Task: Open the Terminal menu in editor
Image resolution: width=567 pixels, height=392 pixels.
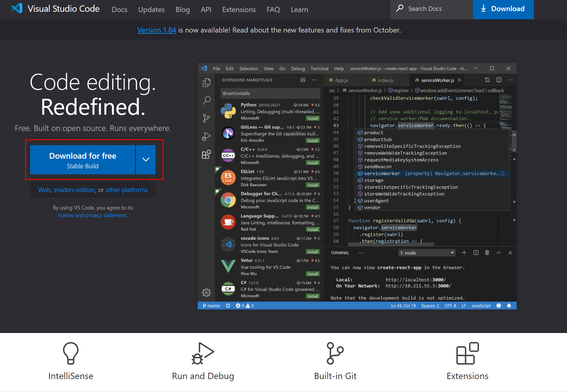Action: point(320,68)
